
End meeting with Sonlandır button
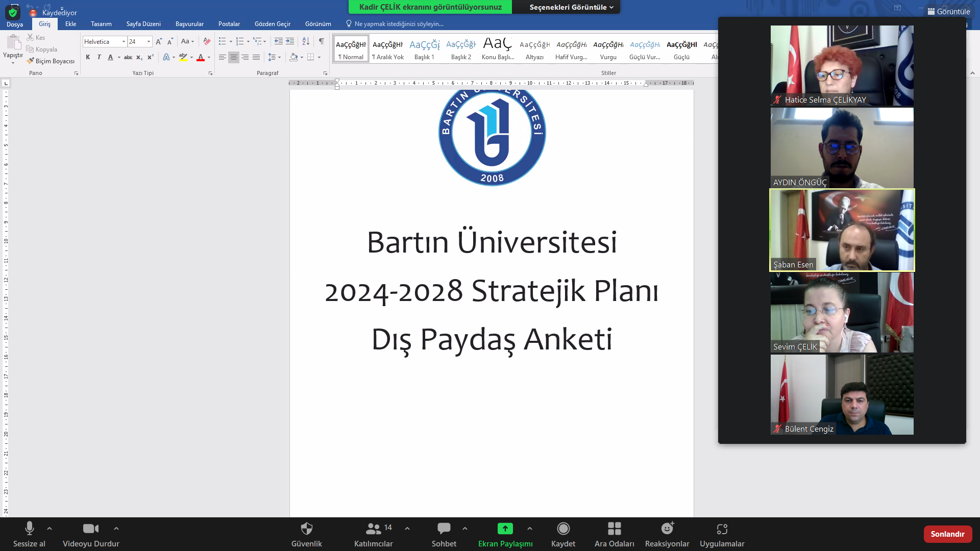pyautogui.click(x=947, y=534)
